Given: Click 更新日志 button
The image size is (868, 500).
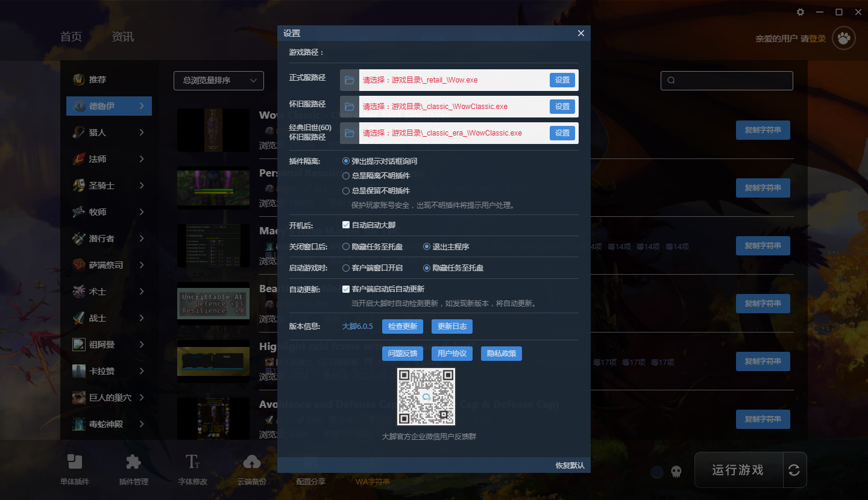Looking at the screenshot, I should pos(452,327).
